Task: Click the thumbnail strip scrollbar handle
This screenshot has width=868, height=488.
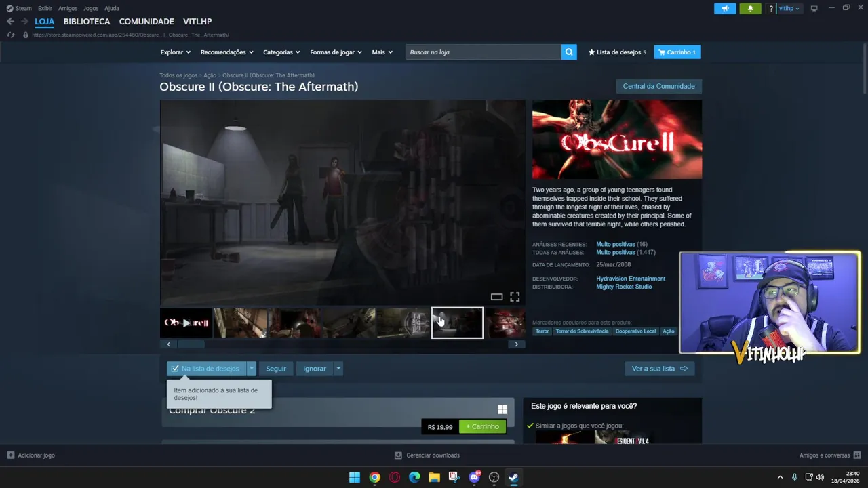Action: point(191,344)
